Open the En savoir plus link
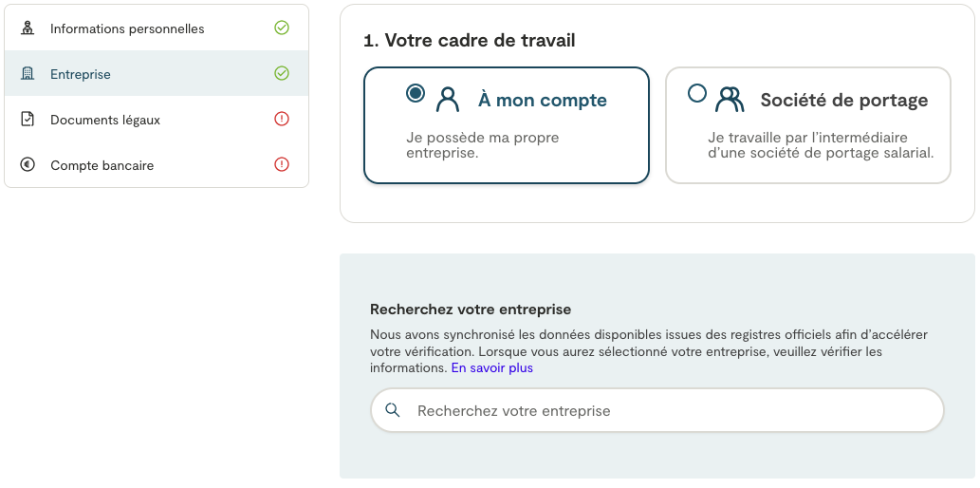 click(491, 367)
